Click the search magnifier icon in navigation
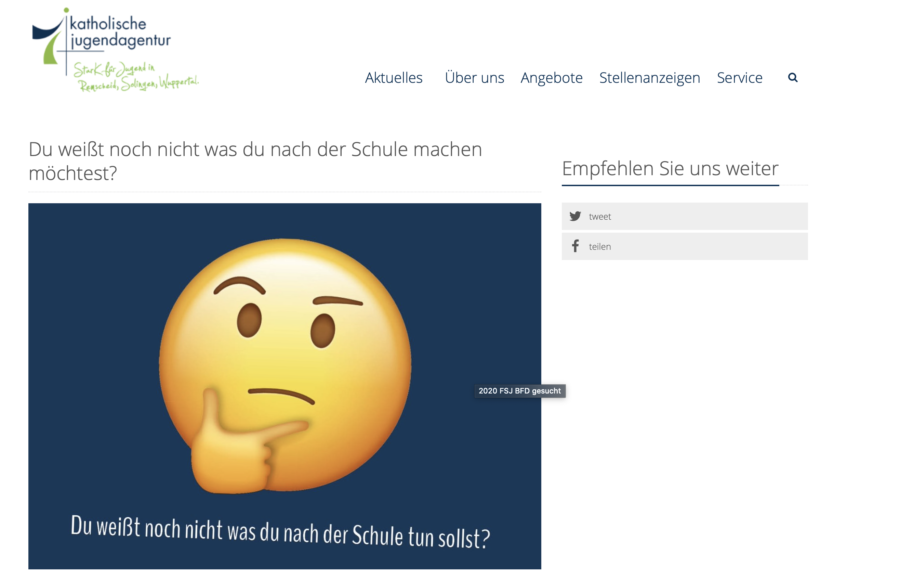Screen dimensions: 900x581 (793, 78)
